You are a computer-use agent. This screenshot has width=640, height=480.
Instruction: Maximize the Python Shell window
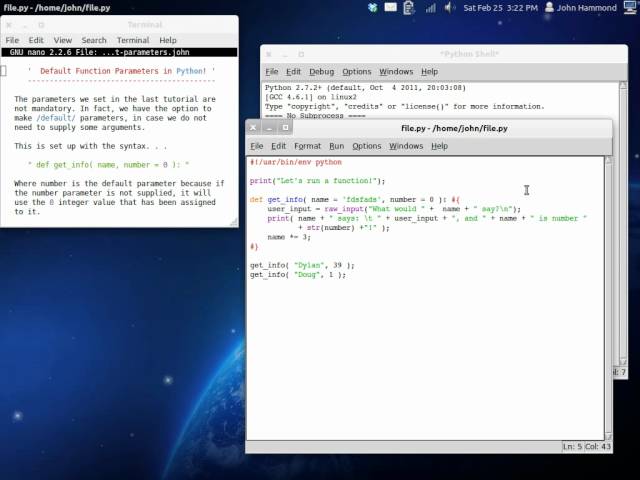pyautogui.click(x=301, y=54)
